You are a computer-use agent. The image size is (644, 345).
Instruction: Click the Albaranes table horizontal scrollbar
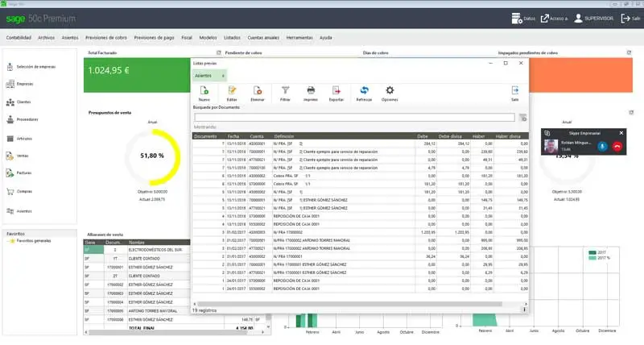[167, 332]
